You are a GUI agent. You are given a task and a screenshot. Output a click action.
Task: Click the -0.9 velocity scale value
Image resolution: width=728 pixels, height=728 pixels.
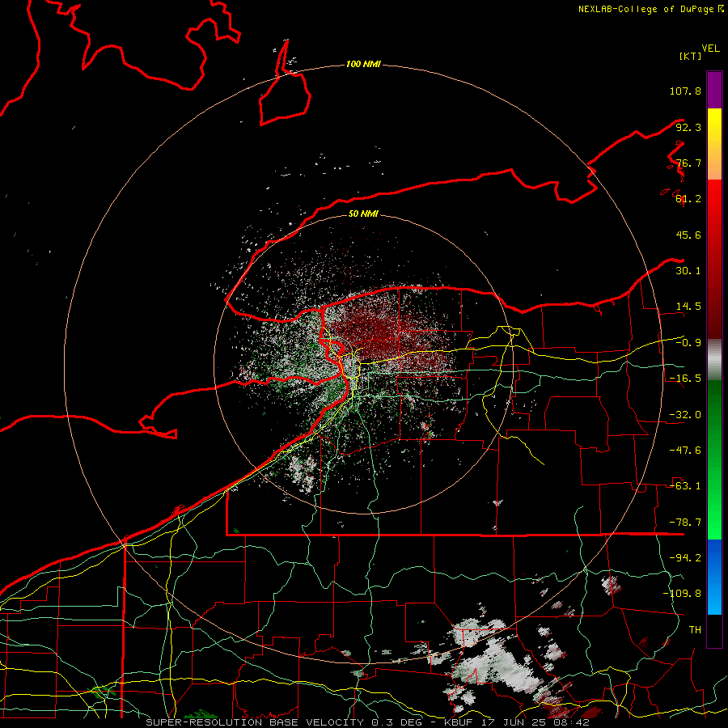click(688, 343)
